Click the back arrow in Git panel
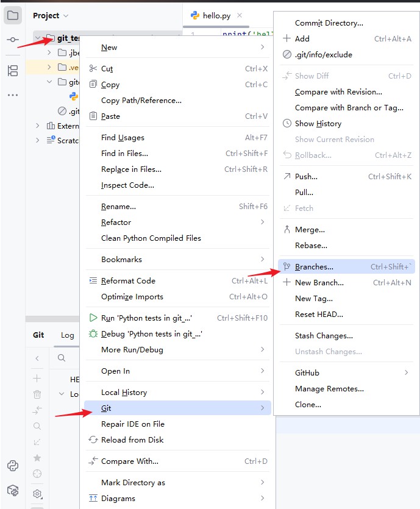The height and width of the screenshot is (509, 420). tap(37, 358)
